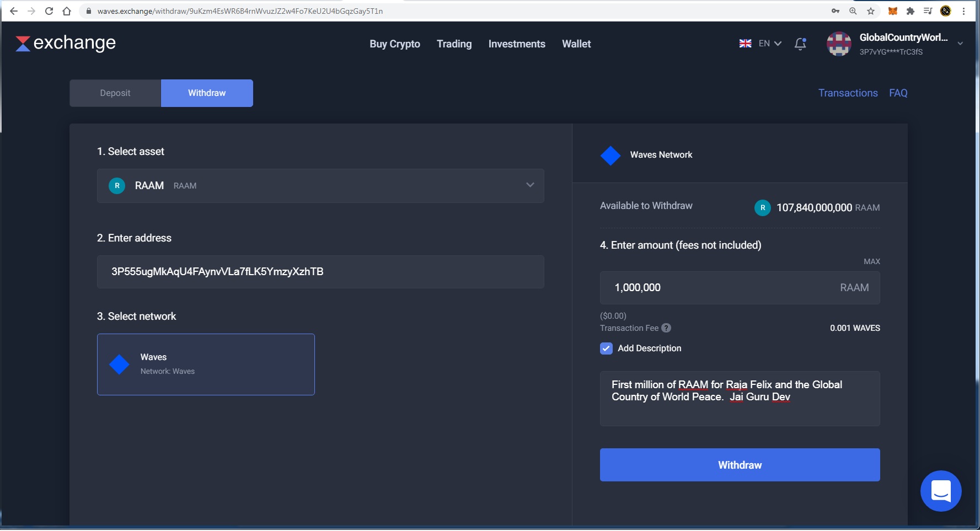Click the UK flag language icon
The width and height of the screenshot is (980, 531).
coord(745,44)
